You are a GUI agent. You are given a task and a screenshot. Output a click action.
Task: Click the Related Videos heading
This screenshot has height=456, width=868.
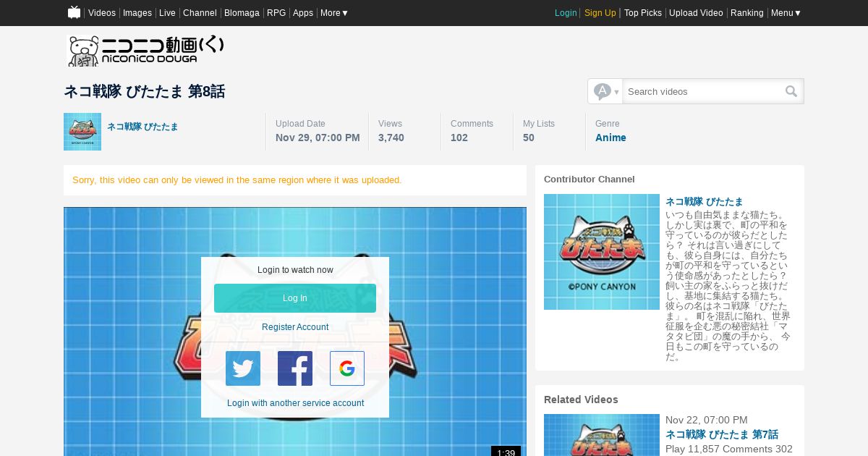pyautogui.click(x=581, y=400)
